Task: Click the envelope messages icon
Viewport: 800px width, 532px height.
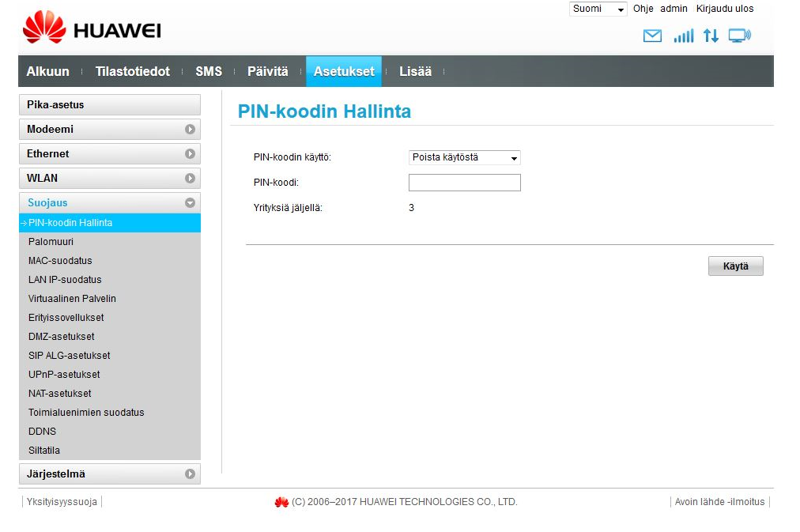Action: 652,36
